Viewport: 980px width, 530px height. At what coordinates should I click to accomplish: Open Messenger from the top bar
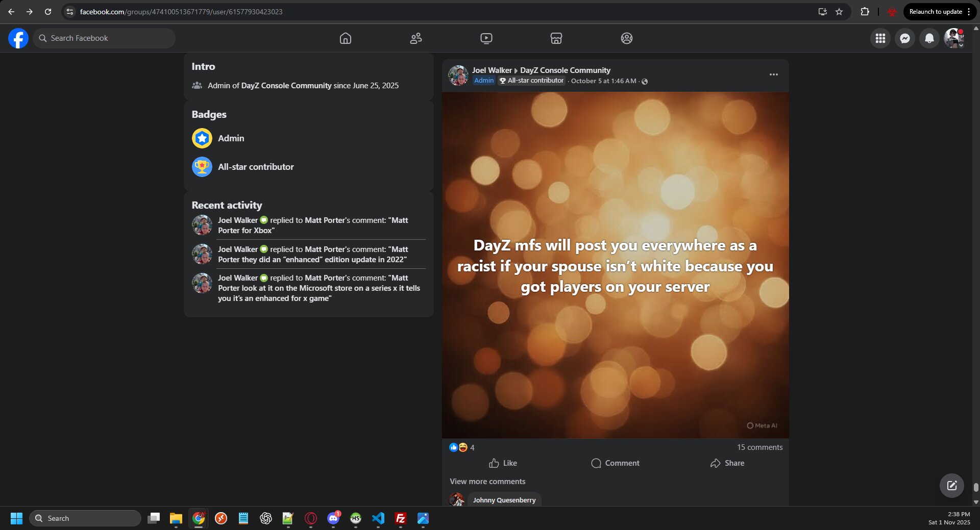pyautogui.click(x=905, y=38)
